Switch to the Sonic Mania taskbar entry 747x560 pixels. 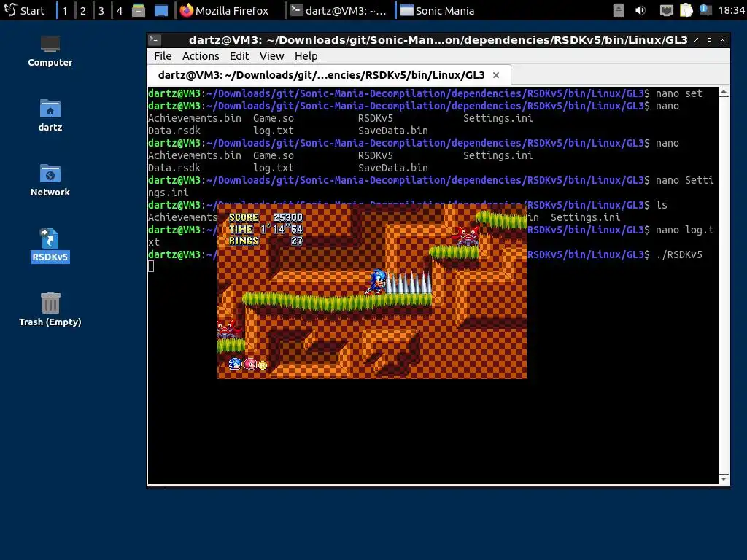(x=438, y=10)
